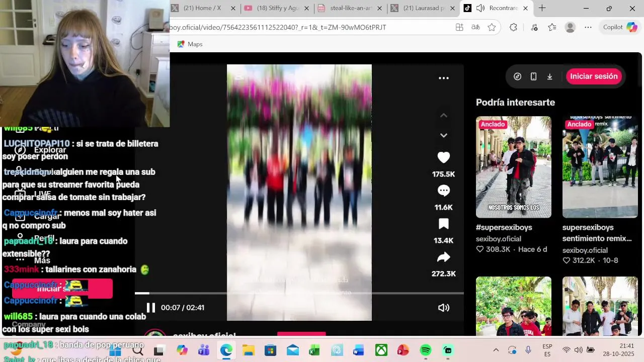Open the media control music-note icon
Screen dimensions: 644x362
tap(534, 27)
